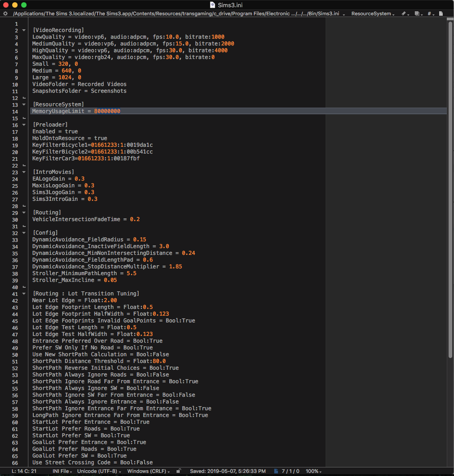Screen dimensions: 454x476
Task: Click the Sims3.ini document proxy icon in title bar
Action: pyautogui.click(x=213, y=5)
